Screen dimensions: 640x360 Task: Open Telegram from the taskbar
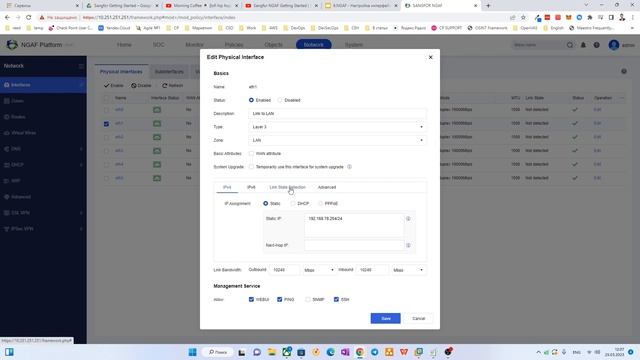coord(374,352)
